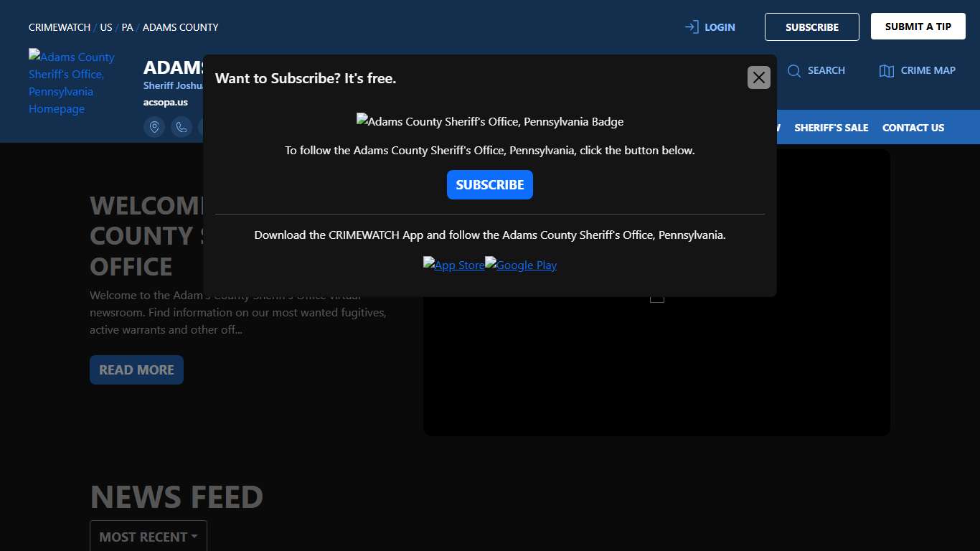The width and height of the screenshot is (980, 551).
Task: Click the Google Play badge
Action: tap(521, 265)
